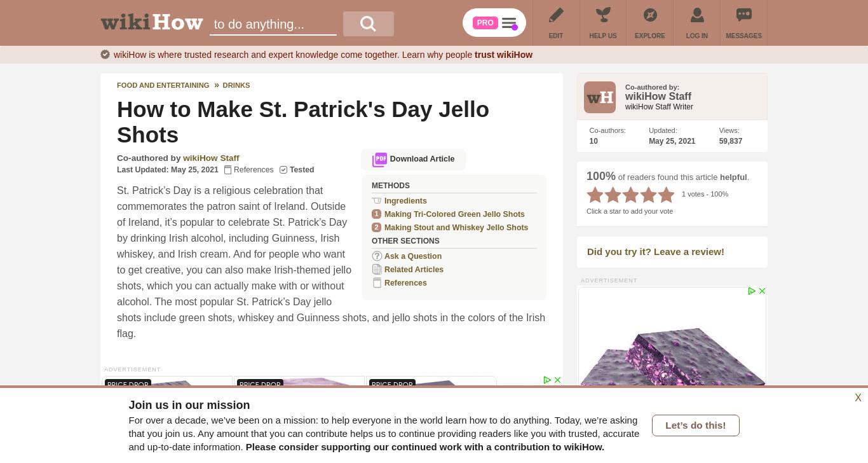
Task: Click the wikiHow logo
Action: (x=152, y=22)
